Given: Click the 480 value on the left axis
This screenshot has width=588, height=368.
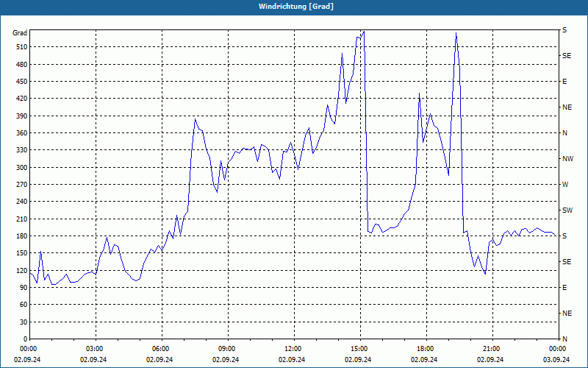Looking at the screenshot, I should (22, 65).
